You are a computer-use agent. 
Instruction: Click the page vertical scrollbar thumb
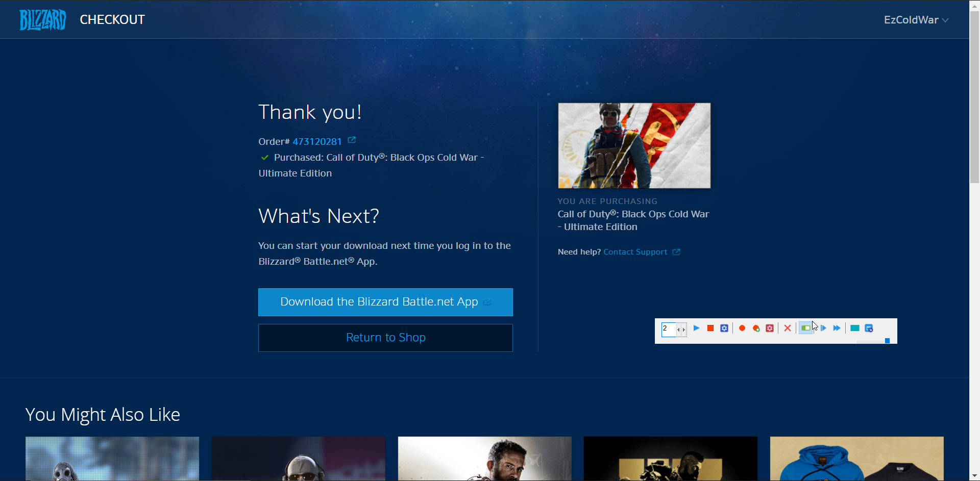[974, 97]
